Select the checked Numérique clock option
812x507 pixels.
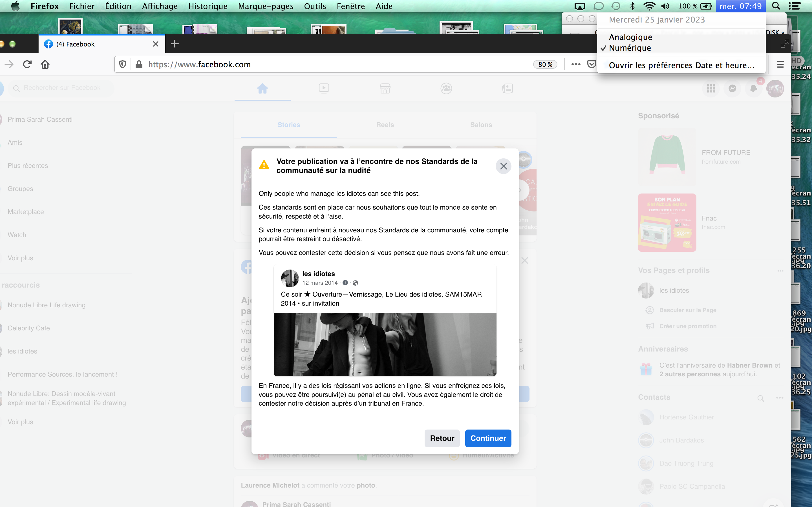[x=630, y=48]
